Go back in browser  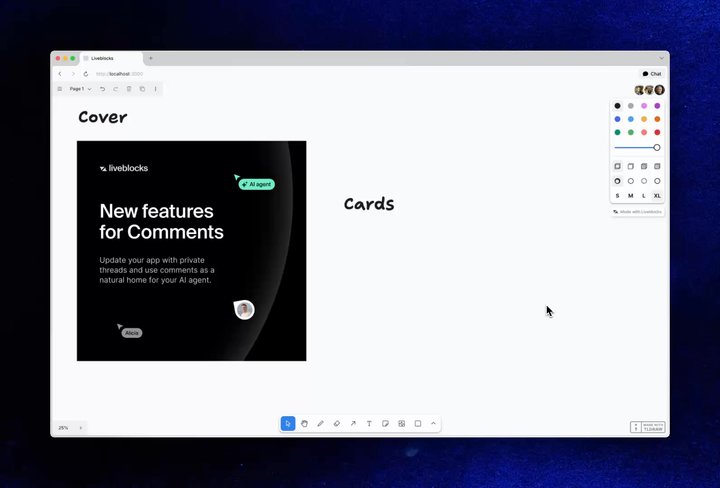point(60,74)
